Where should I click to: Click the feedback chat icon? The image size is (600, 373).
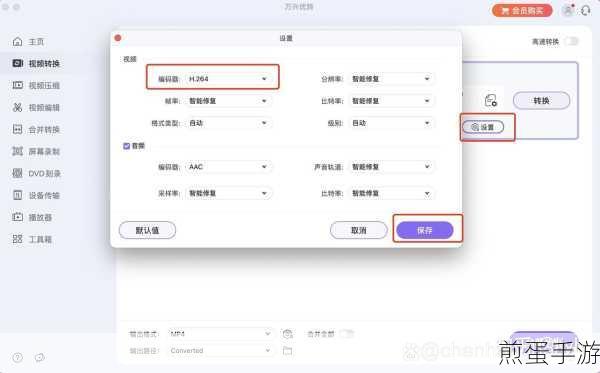(40, 358)
